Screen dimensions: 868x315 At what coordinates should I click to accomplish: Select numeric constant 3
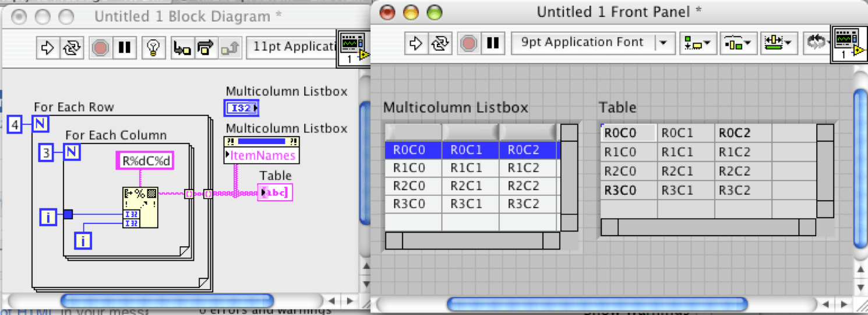[x=46, y=152]
